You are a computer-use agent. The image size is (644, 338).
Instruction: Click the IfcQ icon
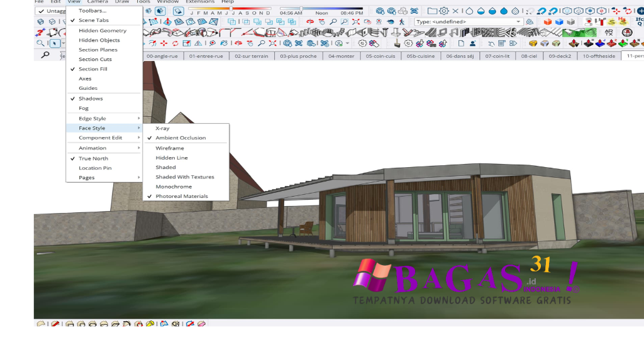click(640, 22)
